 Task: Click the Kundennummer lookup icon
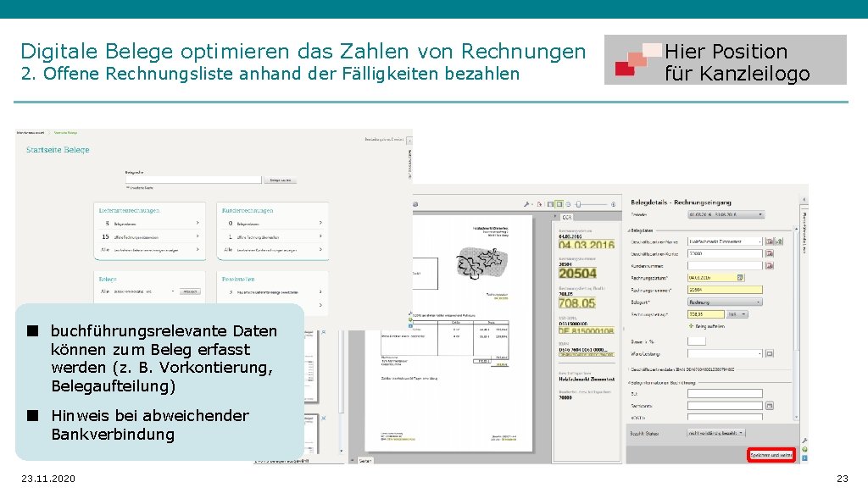pyautogui.click(x=768, y=264)
